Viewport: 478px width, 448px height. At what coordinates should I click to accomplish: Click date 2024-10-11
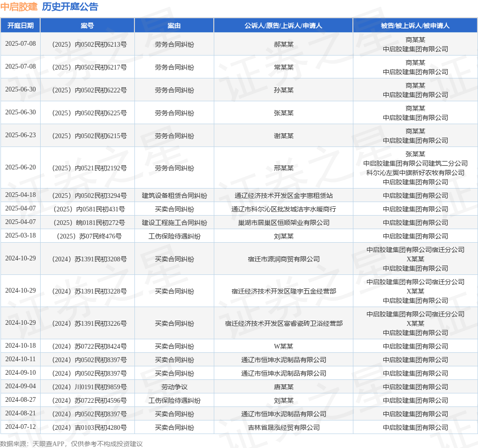coord(21,359)
